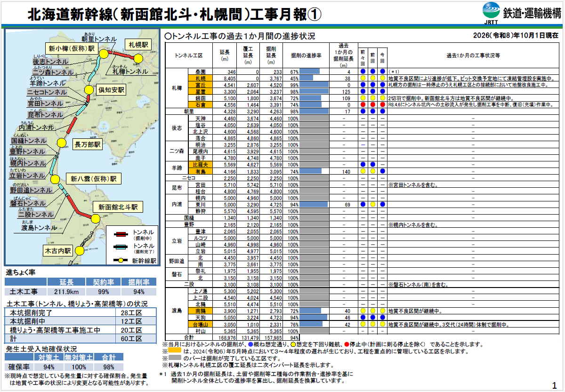The image size is (565, 392).
Task: Click the 新函館北斗駅 station label box
Action: [x=118, y=207]
